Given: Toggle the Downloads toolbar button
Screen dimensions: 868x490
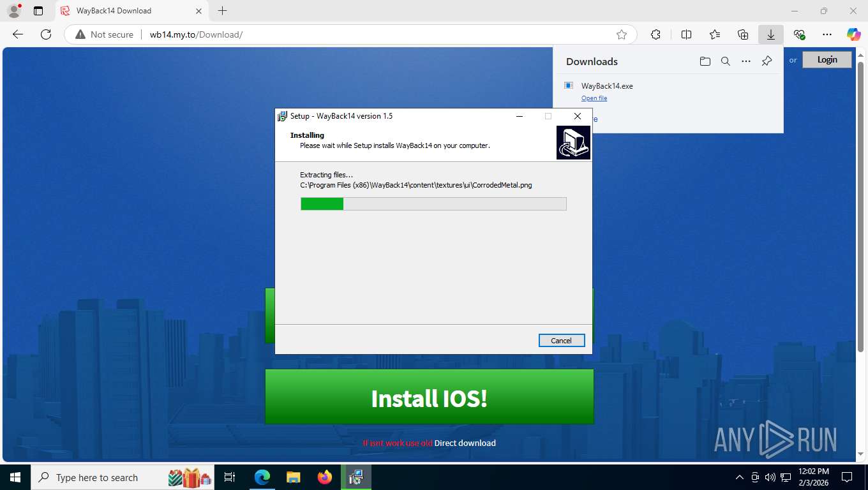Looking at the screenshot, I should [x=771, y=34].
